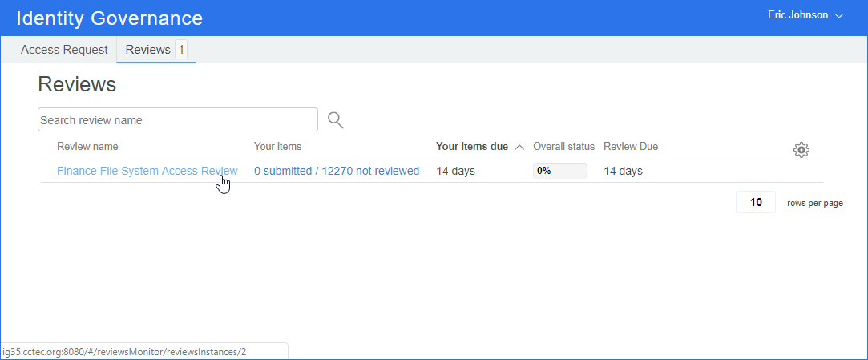Focus the Search review name field

[x=177, y=120]
